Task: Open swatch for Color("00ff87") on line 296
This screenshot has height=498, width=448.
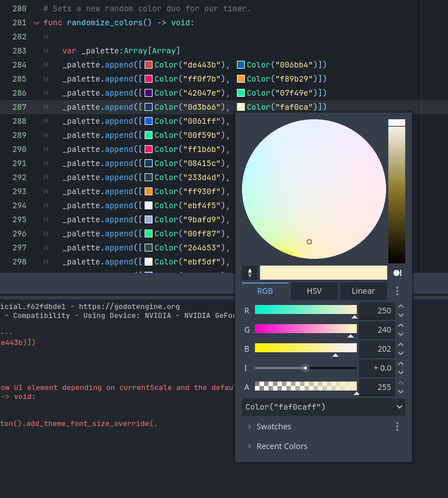Action: coord(149,234)
